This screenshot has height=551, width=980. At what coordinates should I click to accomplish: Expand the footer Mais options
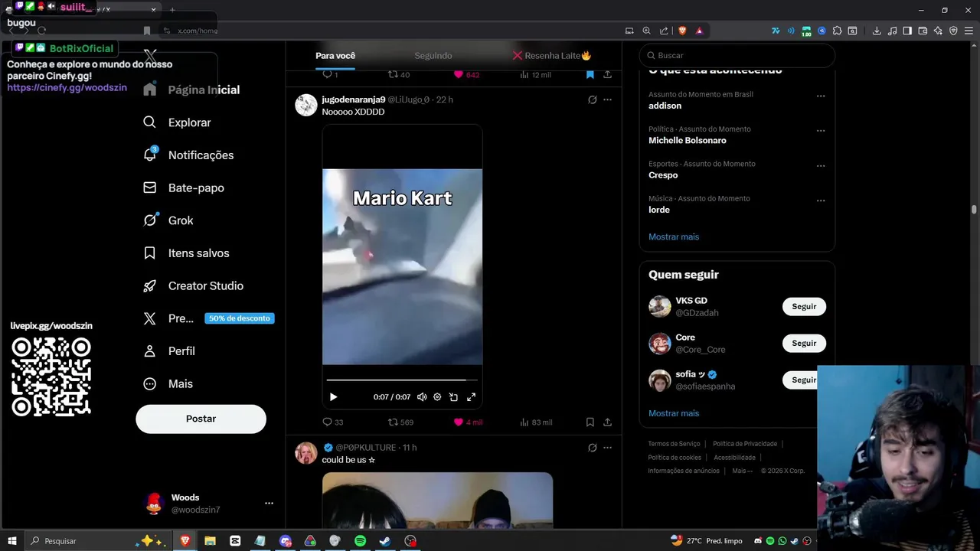click(x=742, y=471)
